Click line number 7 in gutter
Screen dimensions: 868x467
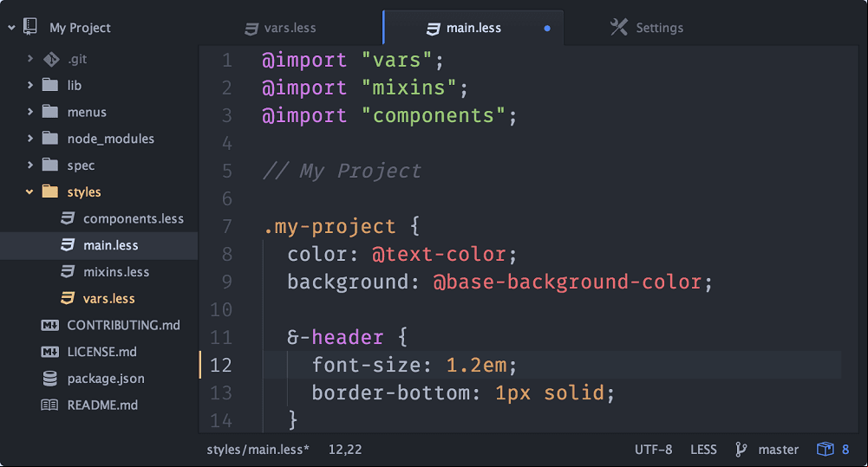(x=227, y=226)
